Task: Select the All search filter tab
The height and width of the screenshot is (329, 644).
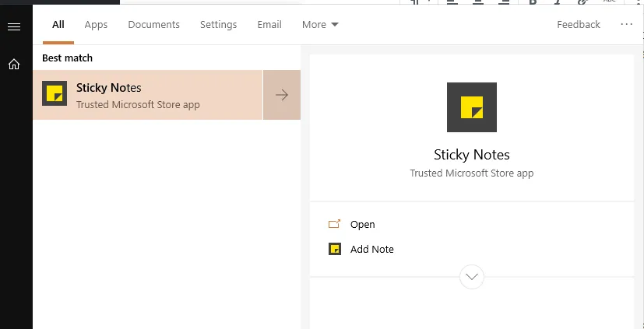Action: (x=58, y=25)
